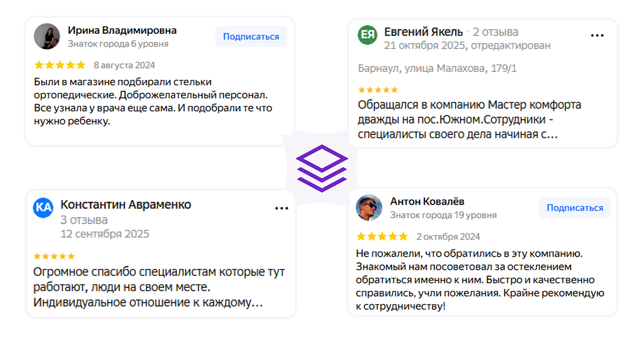Open Евгений Якель's profile name

tap(423, 32)
